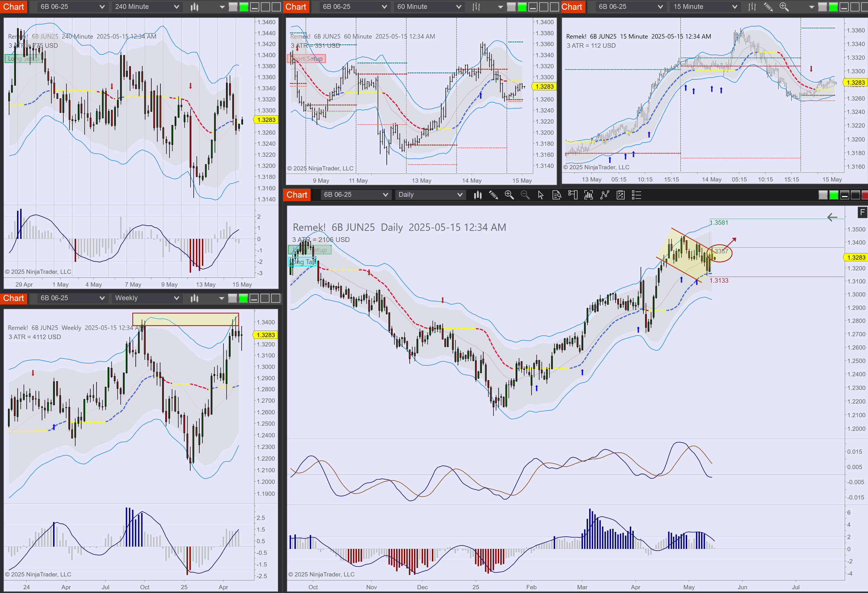Select the cursor pointer tool on Daily chart

(x=541, y=195)
